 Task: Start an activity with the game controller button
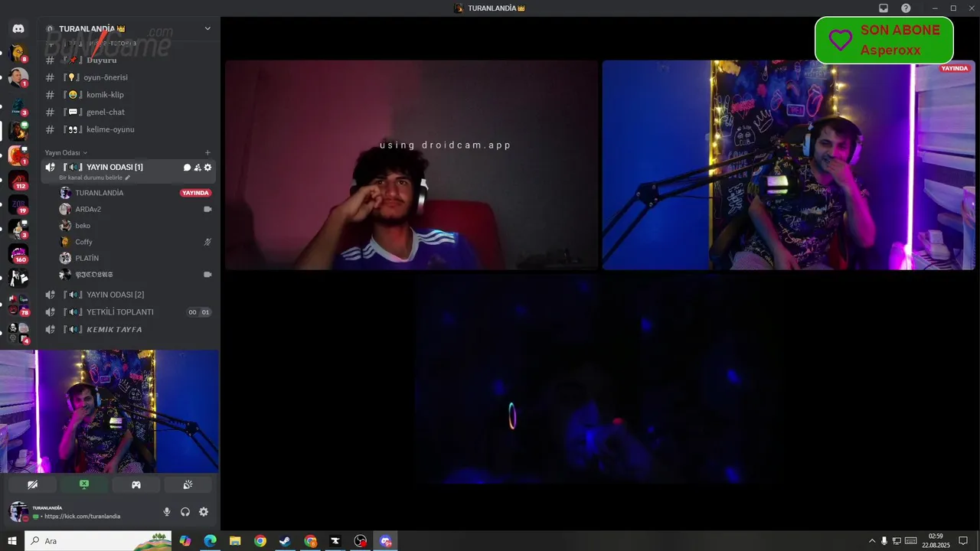pos(136,484)
